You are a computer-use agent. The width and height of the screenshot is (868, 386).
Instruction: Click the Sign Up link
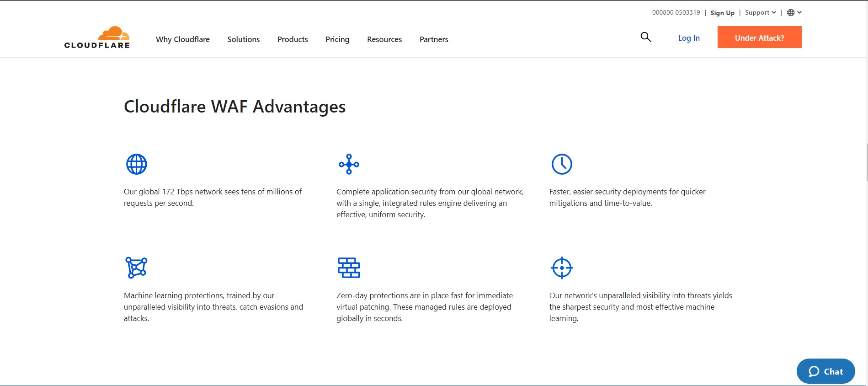point(722,13)
